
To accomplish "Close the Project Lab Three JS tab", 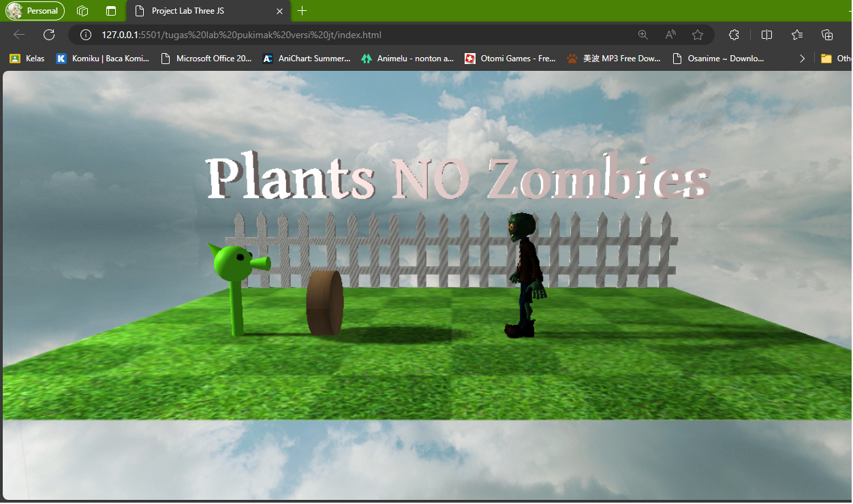I will [x=279, y=11].
